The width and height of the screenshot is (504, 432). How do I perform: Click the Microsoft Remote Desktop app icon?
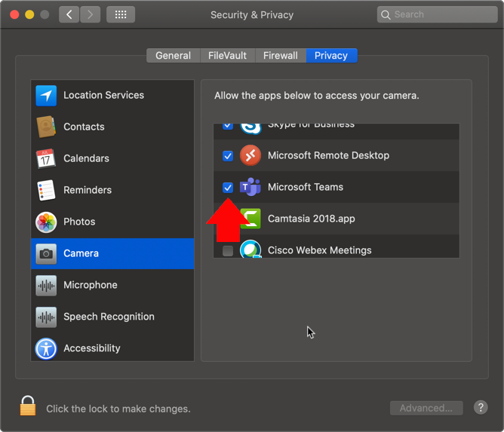(250, 155)
